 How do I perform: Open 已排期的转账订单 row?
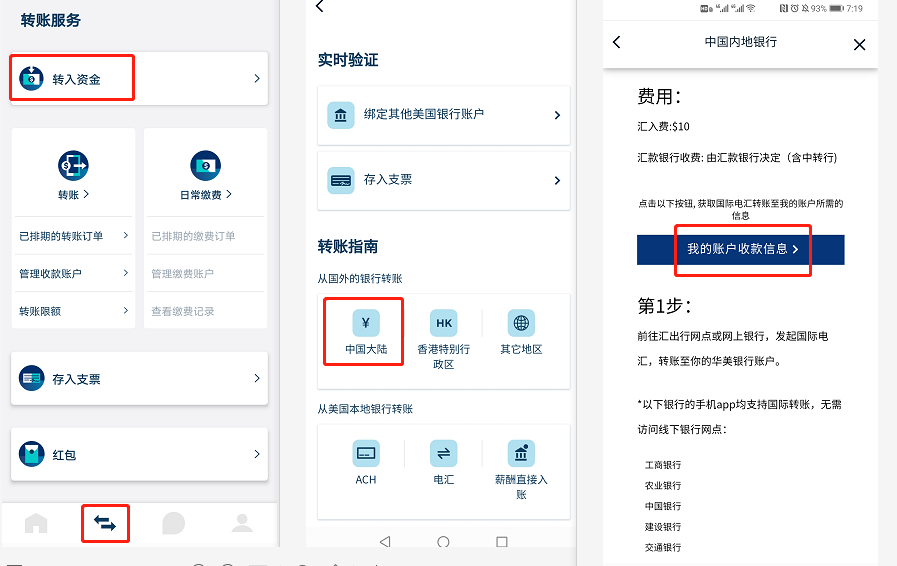pyautogui.click(x=73, y=236)
